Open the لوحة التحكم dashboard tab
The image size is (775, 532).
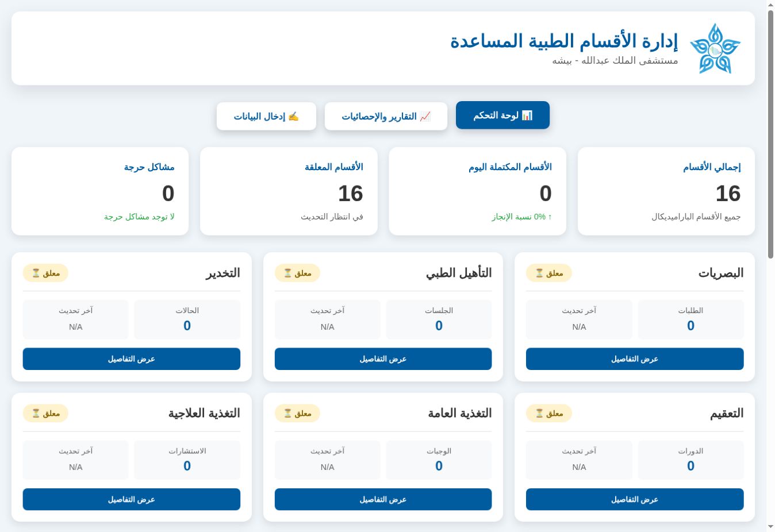click(502, 115)
